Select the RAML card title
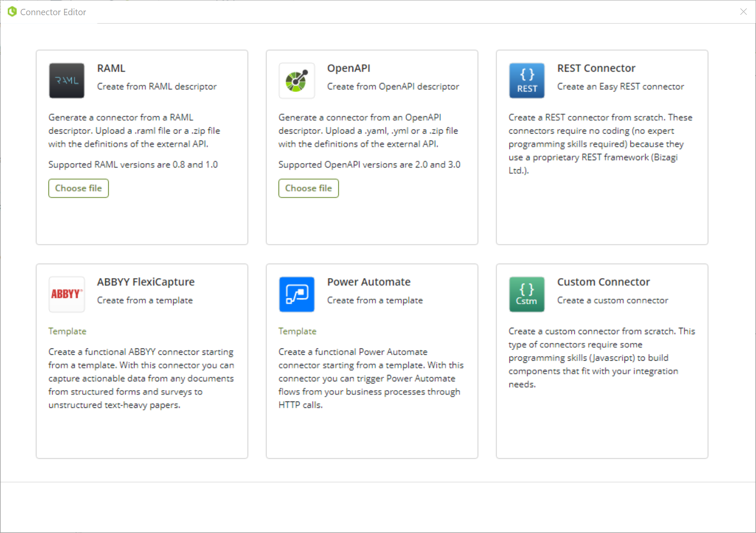The width and height of the screenshot is (756, 533). [x=111, y=68]
